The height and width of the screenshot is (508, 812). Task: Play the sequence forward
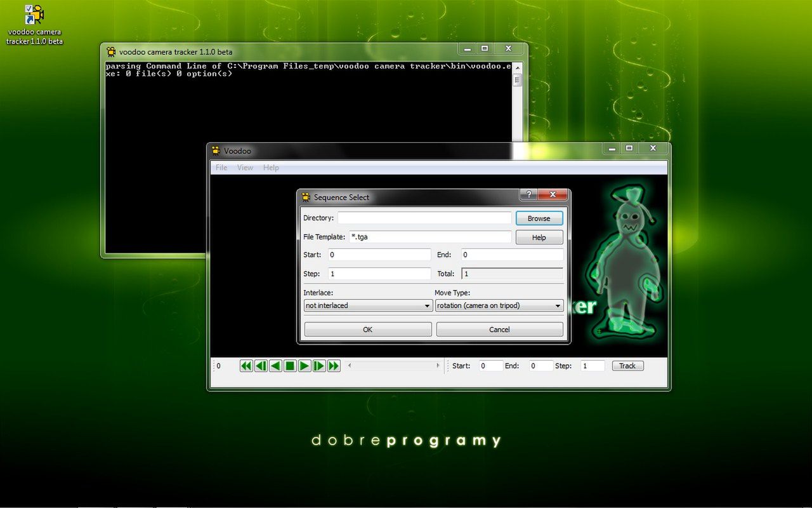pyautogui.click(x=304, y=366)
